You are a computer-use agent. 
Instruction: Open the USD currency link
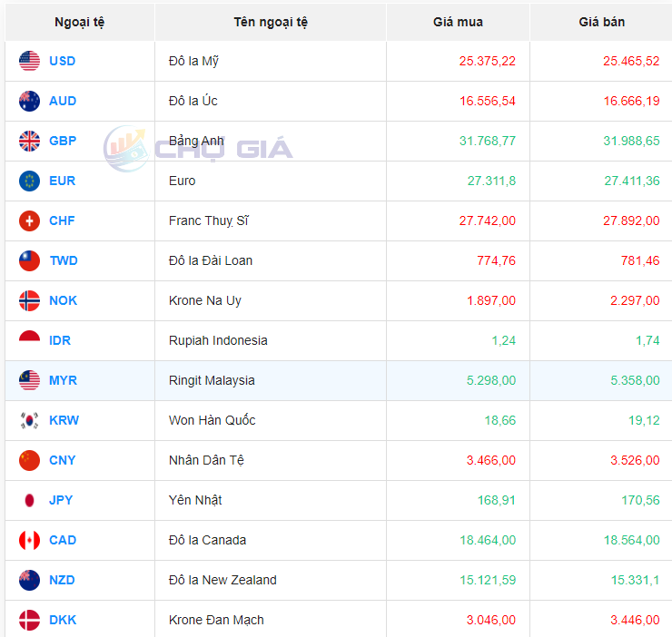click(63, 61)
